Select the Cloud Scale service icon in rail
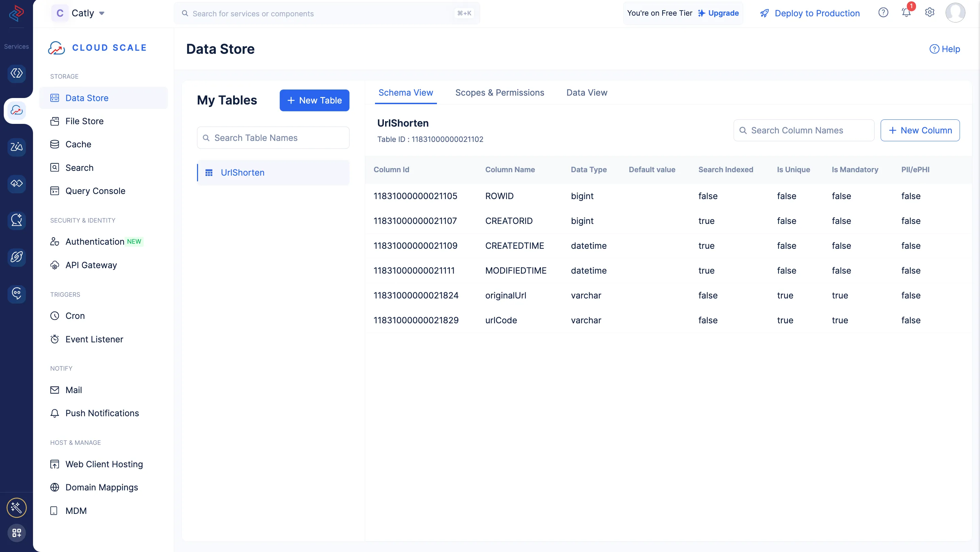The height and width of the screenshot is (552, 980). pyautogui.click(x=16, y=110)
